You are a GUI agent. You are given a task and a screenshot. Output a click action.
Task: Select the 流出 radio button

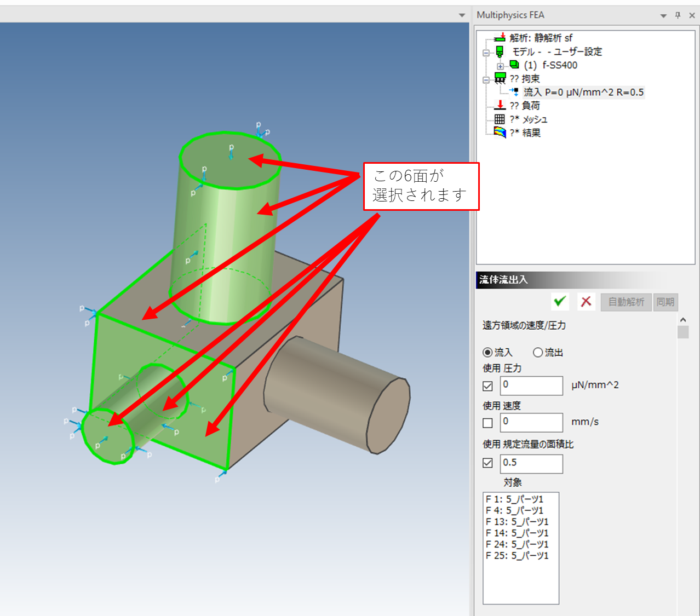tap(538, 352)
